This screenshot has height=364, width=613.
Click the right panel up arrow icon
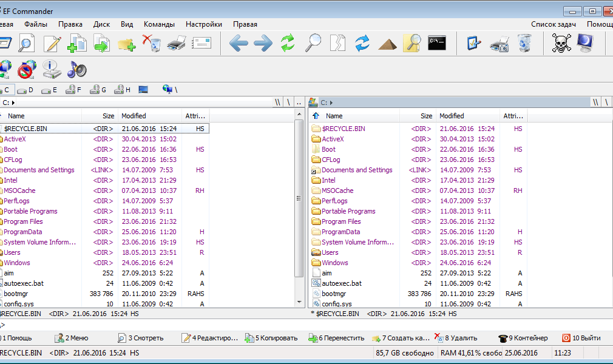click(316, 116)
